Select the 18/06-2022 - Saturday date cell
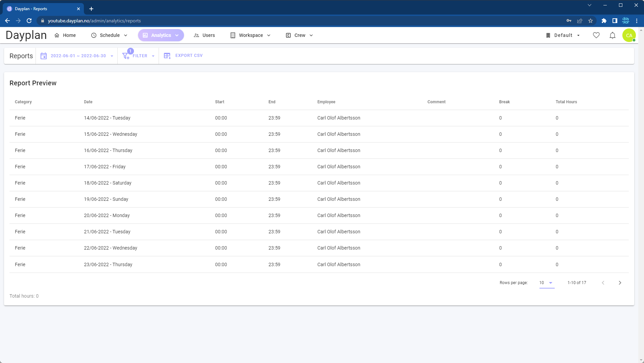644x363 pixels. (x=108, y=183)
